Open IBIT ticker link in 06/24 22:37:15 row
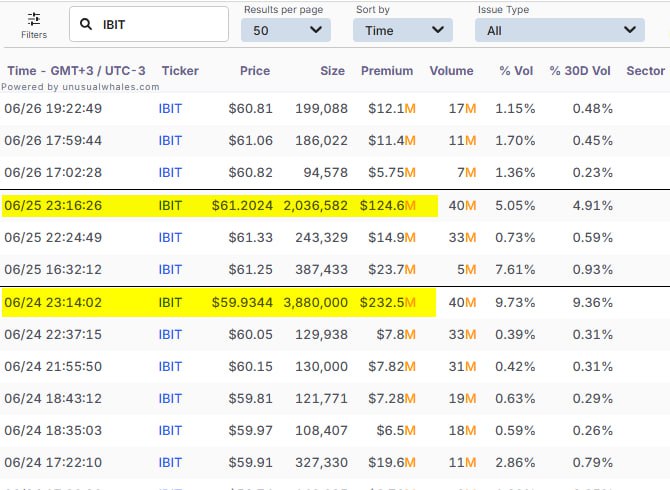The height and width of the screenshot is (490, 670). tap(170, 334)
